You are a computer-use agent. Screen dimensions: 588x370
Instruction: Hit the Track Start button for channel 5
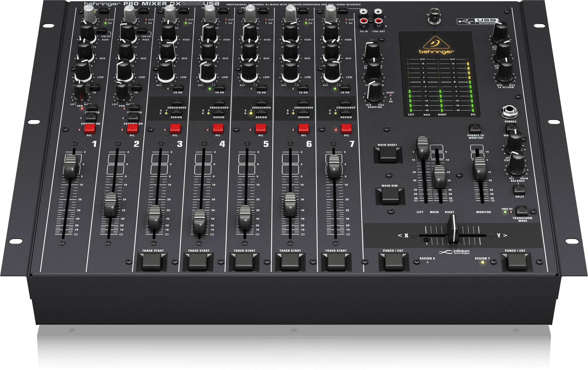pos(244,262)
